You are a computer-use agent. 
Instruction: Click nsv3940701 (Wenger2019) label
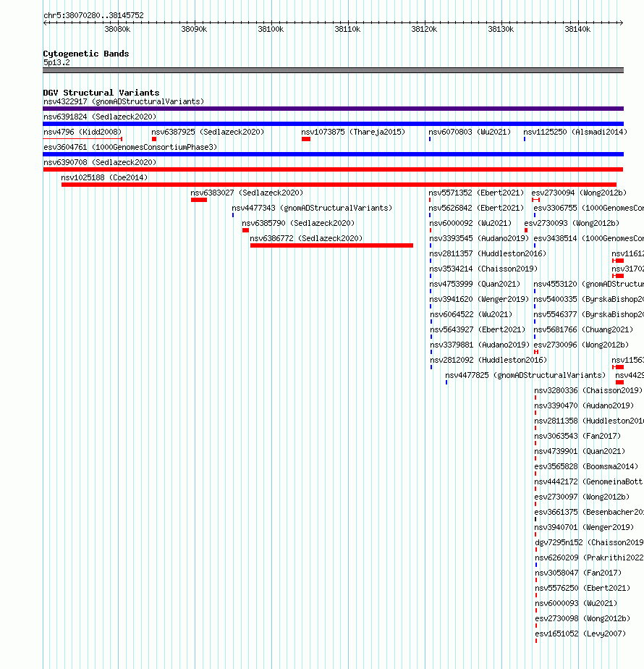[x=584, y=527]
